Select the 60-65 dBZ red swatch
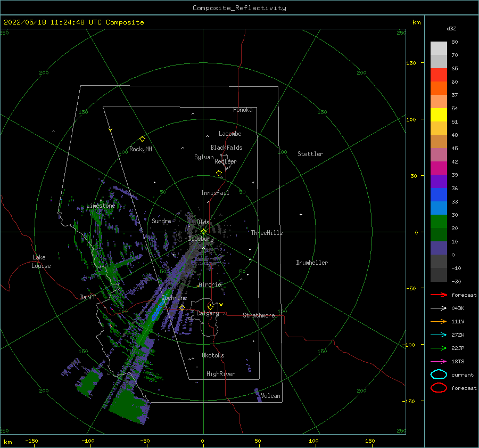Viewport: 479px width, 448px height. click(439, 75)
